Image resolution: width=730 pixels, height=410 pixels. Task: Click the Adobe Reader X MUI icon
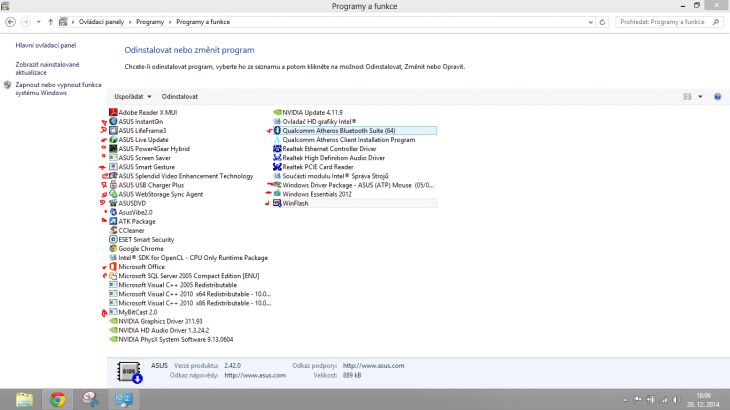coord(113,112)
